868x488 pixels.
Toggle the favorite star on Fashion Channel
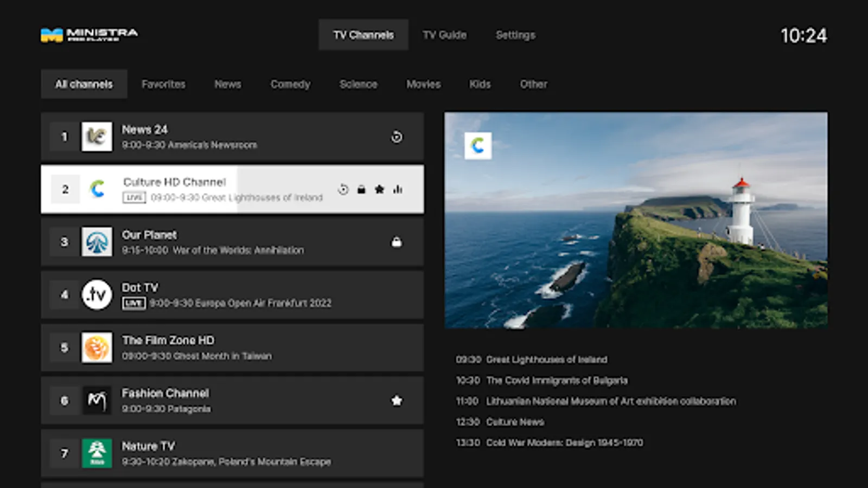(397, 401)
